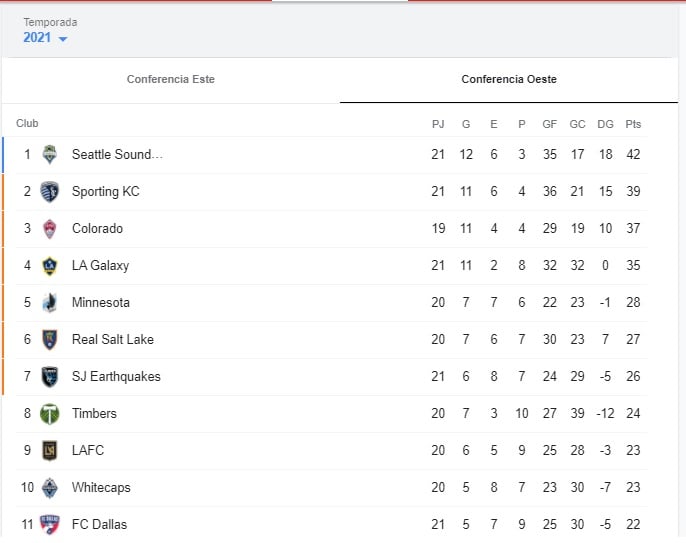
Task: Click the Vancouver Whitecaps logo
Action: (x=49, y=488)
